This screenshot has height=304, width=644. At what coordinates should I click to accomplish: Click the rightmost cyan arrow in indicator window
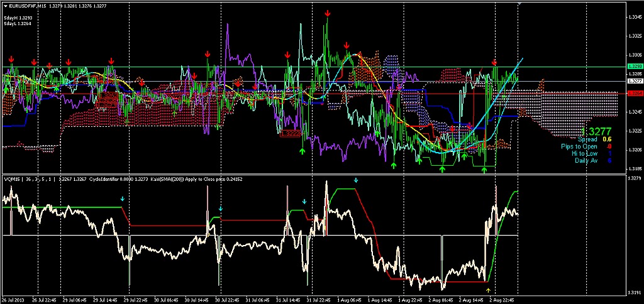pyautogui.click(x=356, y=180)
